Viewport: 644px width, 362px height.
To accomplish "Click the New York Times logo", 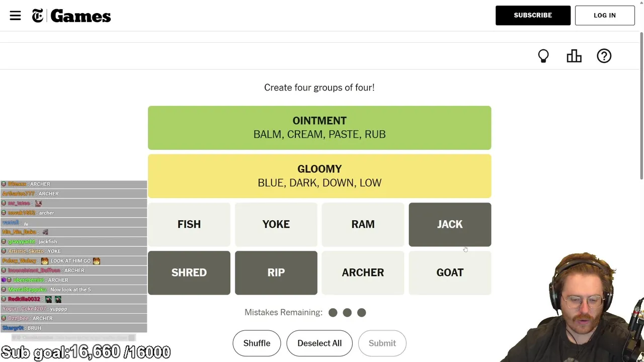I will (38, 16).
